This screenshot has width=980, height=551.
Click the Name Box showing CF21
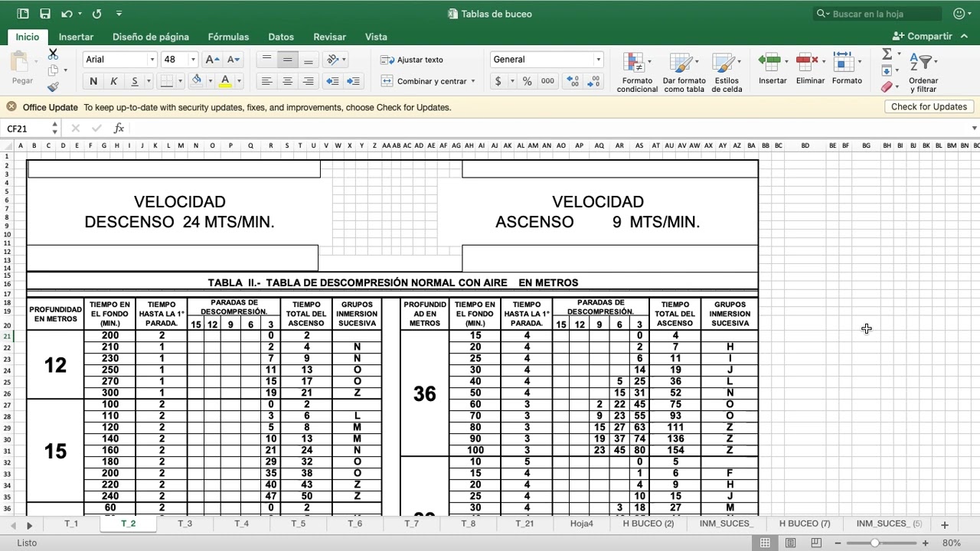pyautogui.click(x=31, y=129)
